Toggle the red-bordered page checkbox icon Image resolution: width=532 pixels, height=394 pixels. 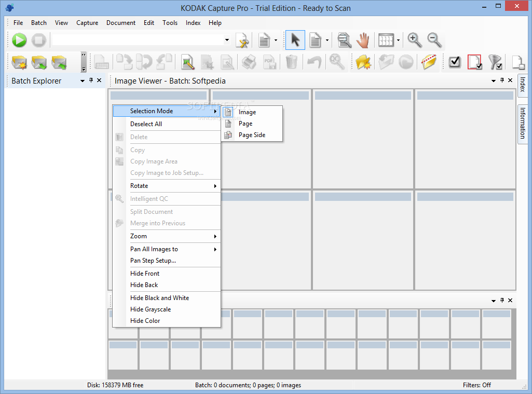(475, 62)
